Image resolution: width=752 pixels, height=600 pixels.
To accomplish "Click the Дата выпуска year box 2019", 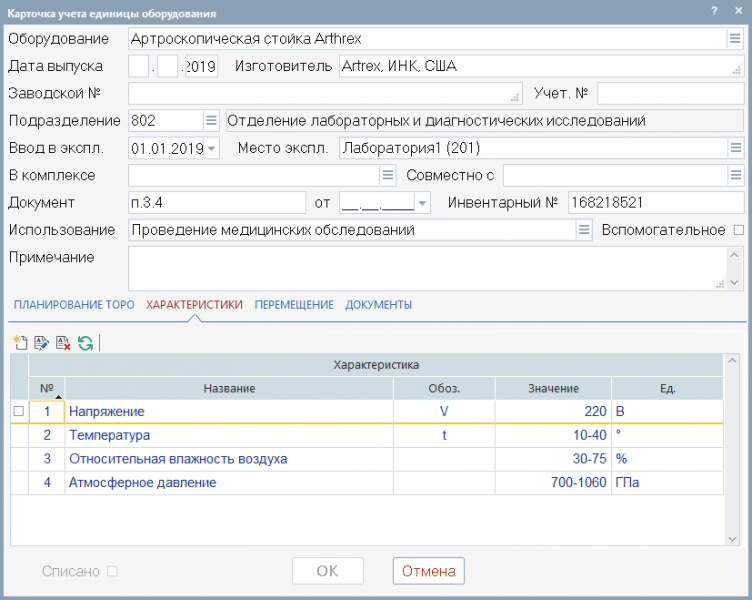I will coord(201,66).
